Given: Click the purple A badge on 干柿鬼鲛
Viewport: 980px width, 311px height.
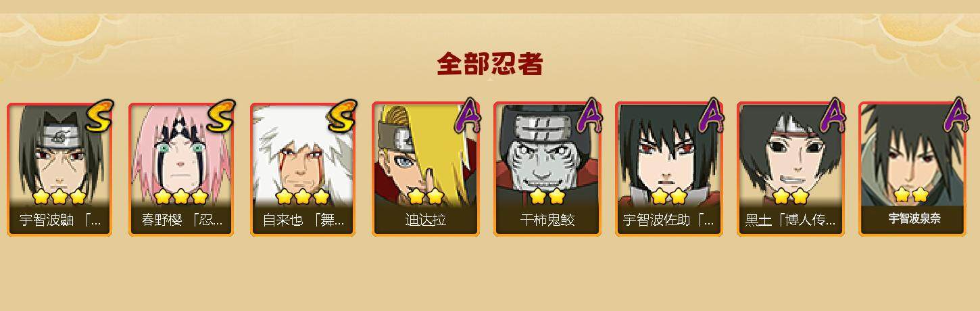Looking at the screenshot, I should coord(589,115).
